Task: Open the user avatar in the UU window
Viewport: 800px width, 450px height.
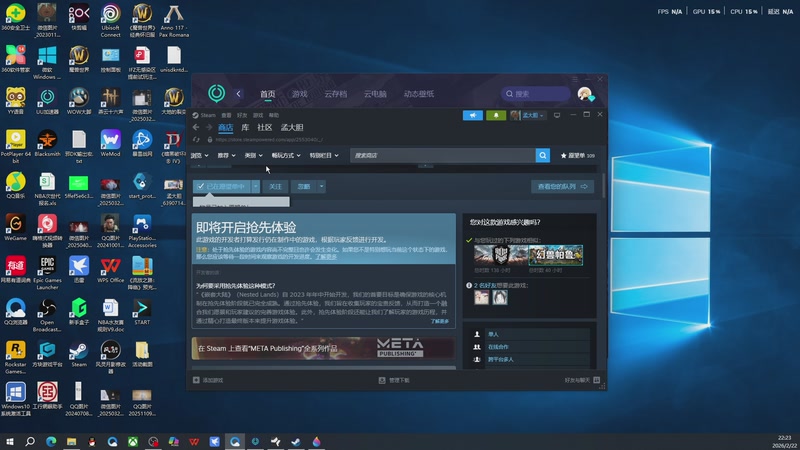Action: [585, 94]
